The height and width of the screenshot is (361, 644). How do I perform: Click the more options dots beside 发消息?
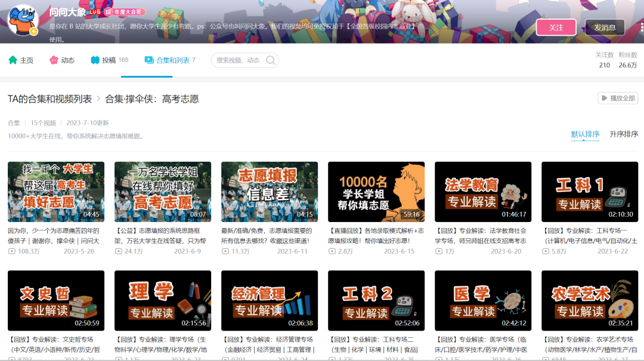click(642, 27)
